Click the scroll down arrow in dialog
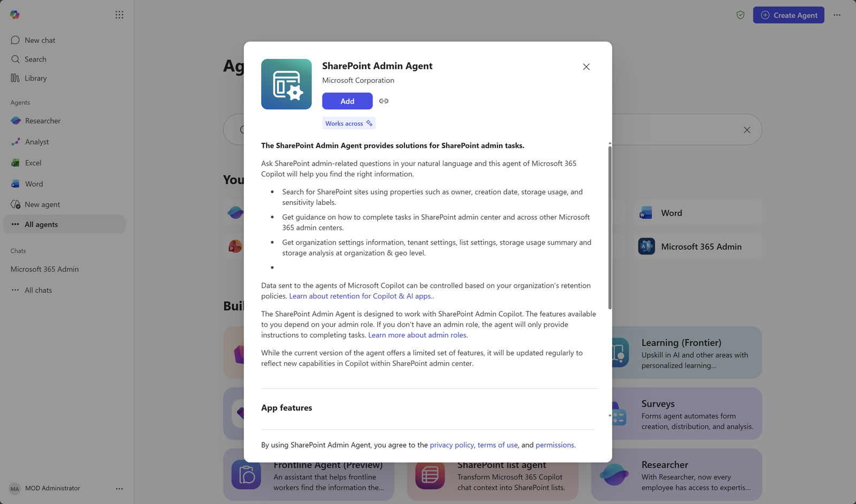This screenshot has width=856, height=504. 610,416
